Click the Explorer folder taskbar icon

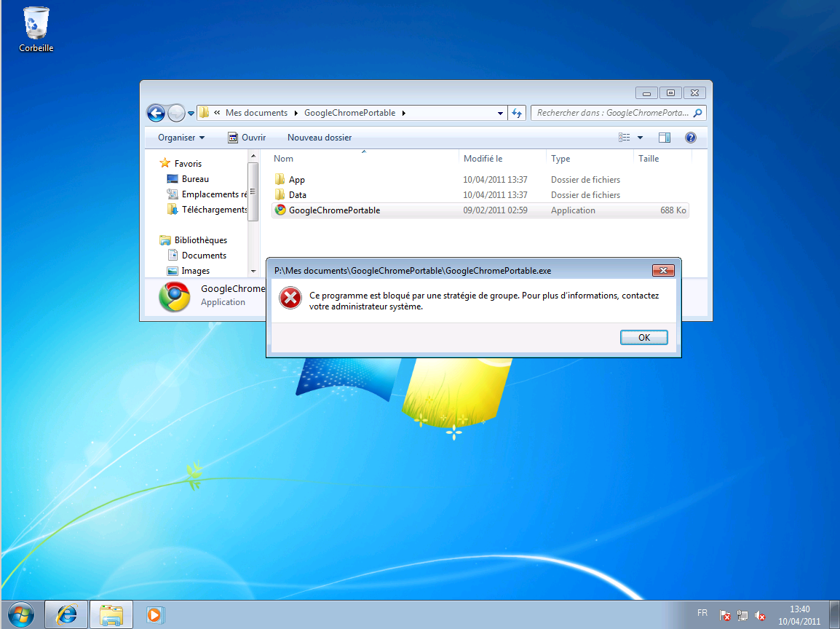[x=111, y=614]
